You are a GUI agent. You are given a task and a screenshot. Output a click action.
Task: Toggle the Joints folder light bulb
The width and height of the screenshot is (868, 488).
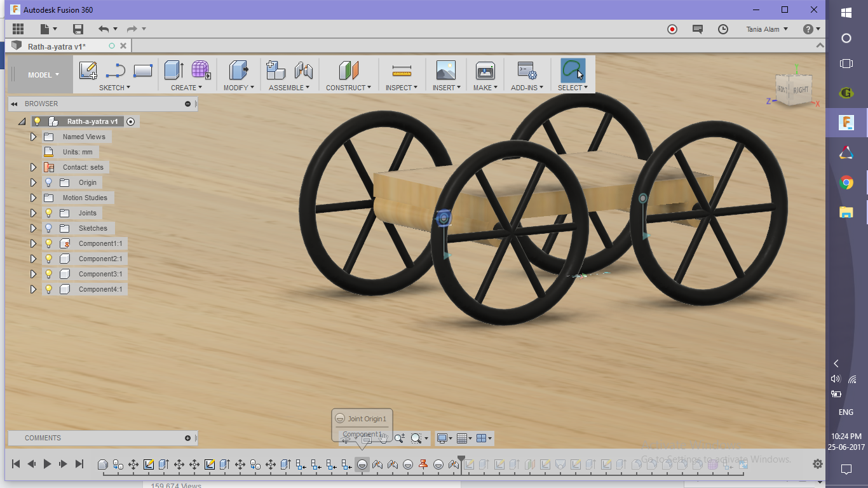pyautogui.click(x=48, y=213)
